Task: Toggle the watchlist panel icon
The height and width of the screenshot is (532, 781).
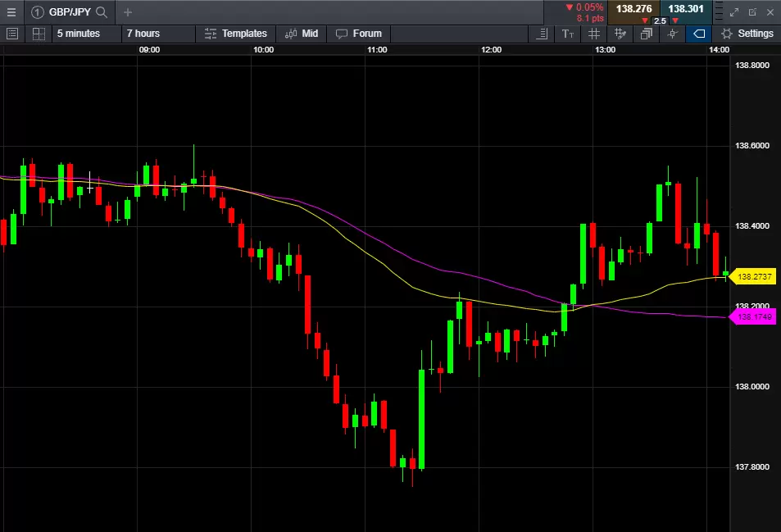Action: pyautogui.click(x=11, y=34)
